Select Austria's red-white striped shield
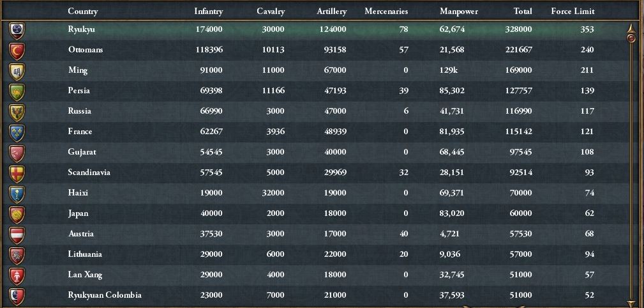The height and width of the screenshot is (308, 644). [x=17, y=235]
